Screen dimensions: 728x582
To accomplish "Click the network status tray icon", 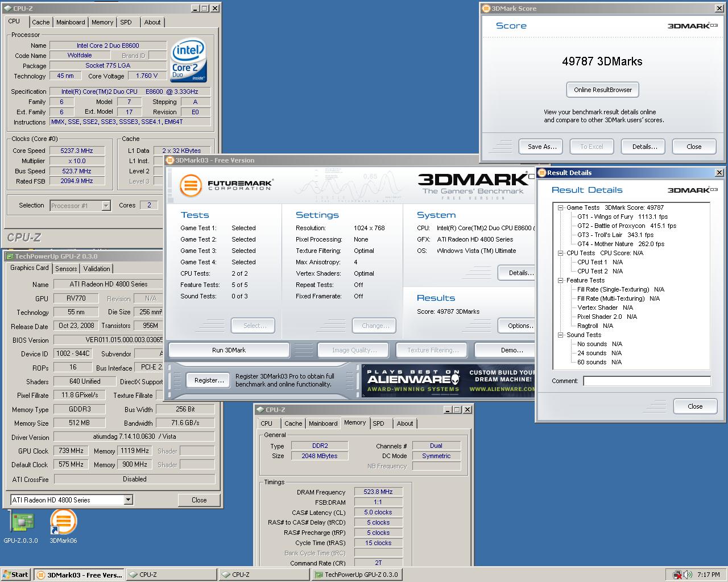I will 677,575.
